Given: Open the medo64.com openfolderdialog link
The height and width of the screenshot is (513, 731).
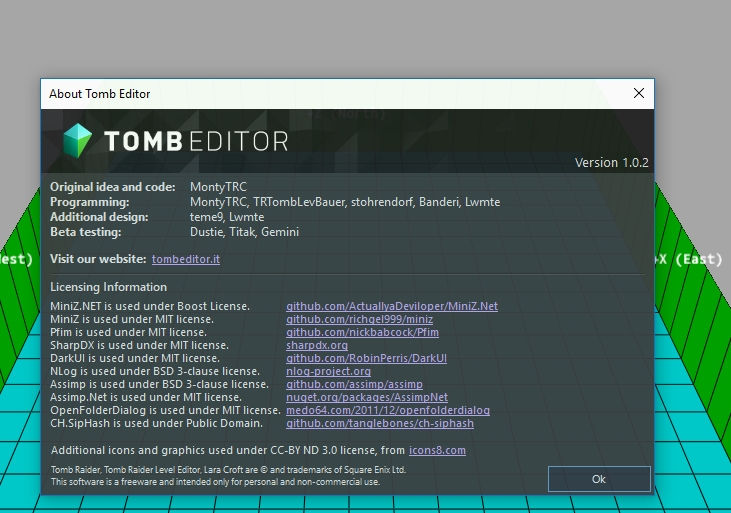Looking at the screenshot, I should [388, 411].
